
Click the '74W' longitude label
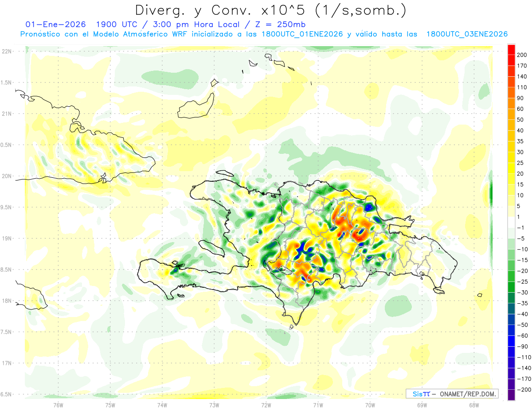162,405
